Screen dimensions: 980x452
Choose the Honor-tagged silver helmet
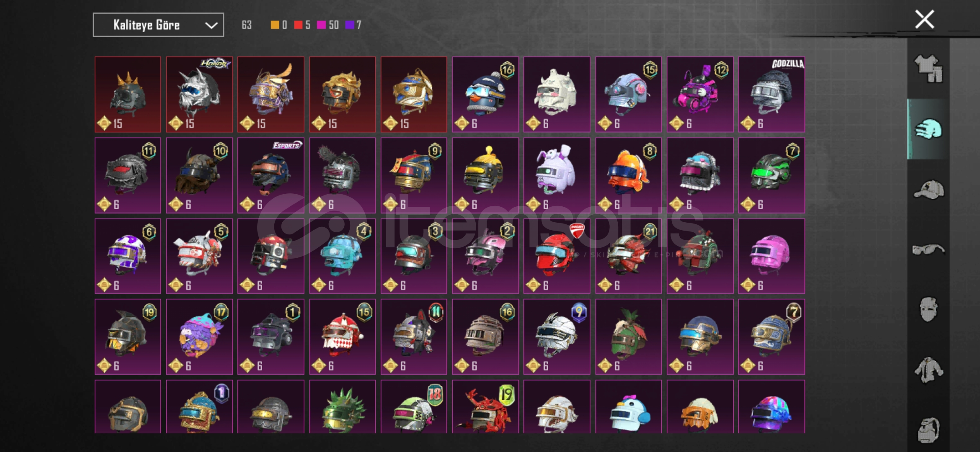coord(199,95)
